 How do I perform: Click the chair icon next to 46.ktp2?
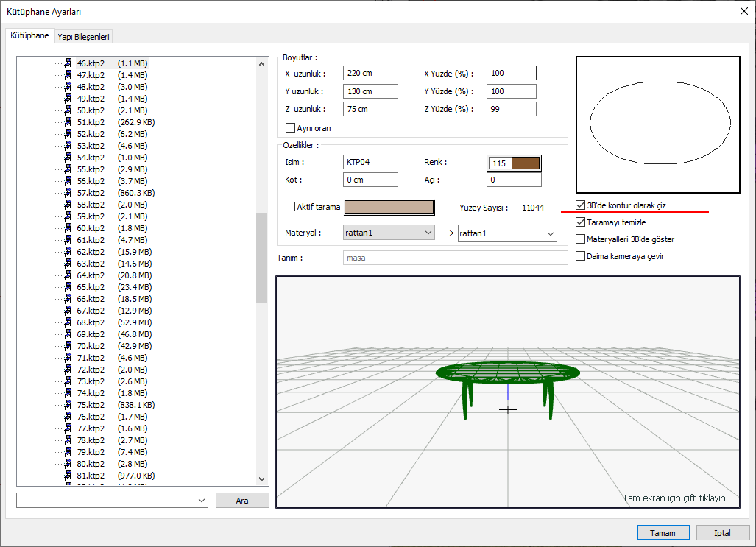point(67,63)
